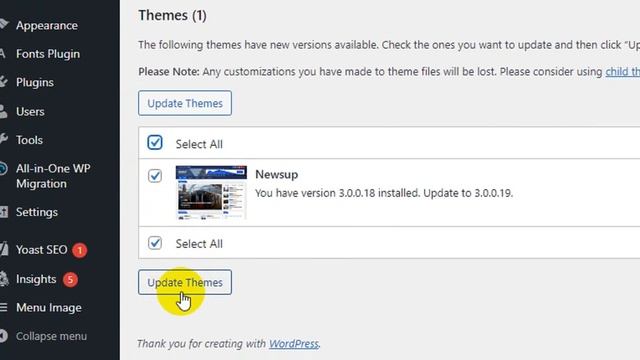Click the Yoast SEO notification badge 1
The height and width of the screenshot is (360, 640).
click(x=80, y=250)
